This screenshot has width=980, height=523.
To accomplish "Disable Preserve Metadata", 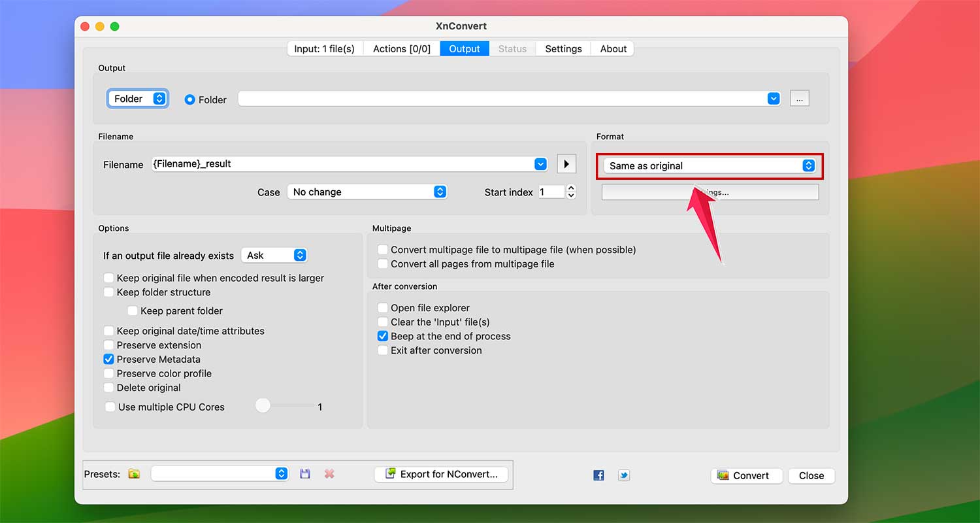I will coord(108,359).
